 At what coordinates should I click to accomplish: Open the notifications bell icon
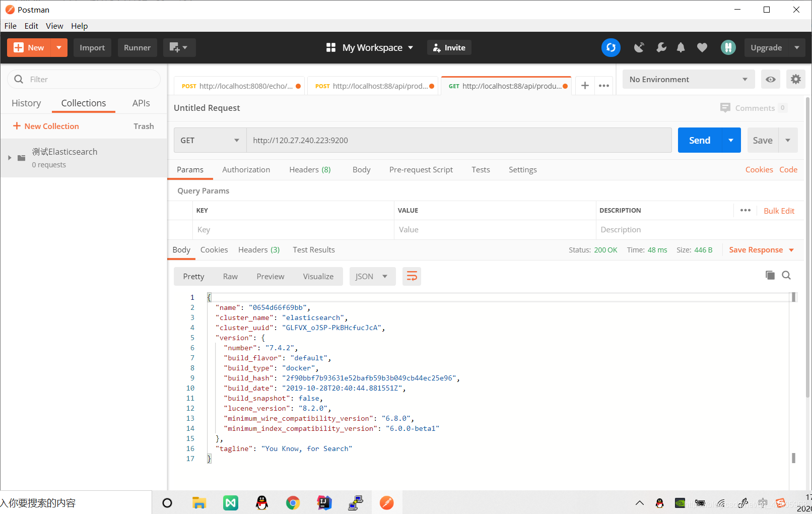coord(681,47)
